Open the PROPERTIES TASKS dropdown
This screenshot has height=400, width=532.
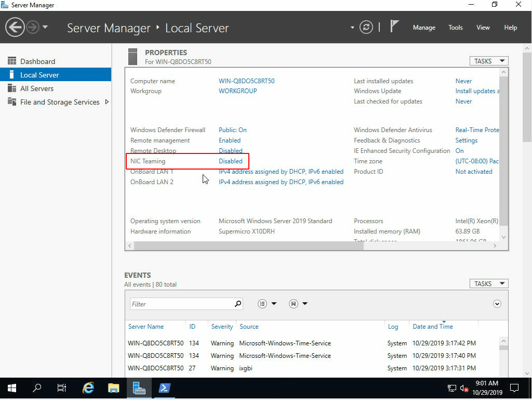(x=488, y=61)
